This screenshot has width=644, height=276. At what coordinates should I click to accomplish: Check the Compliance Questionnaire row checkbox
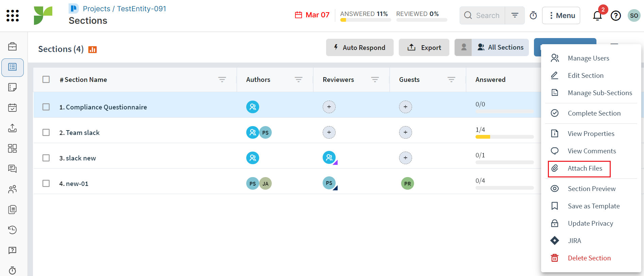point(46,107)
